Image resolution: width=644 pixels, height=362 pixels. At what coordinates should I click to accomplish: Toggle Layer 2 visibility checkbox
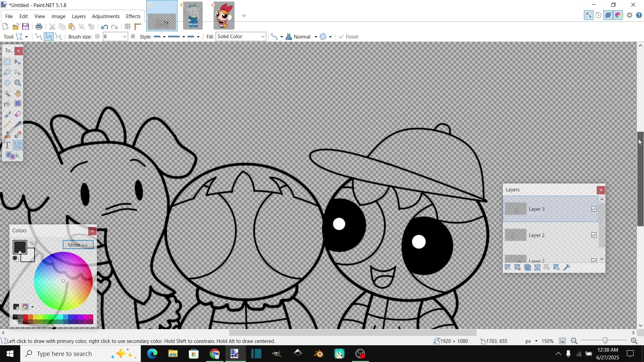594,235
